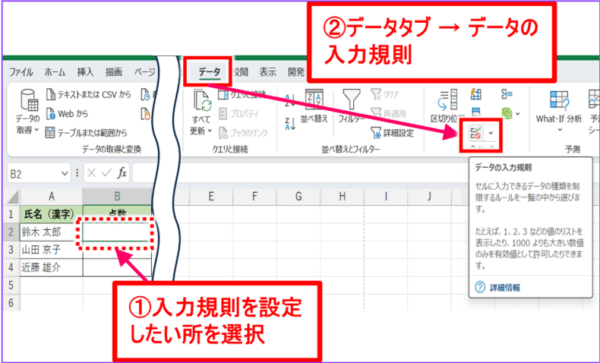
Task: Open the ファイル tab
Action: point(21,72)
